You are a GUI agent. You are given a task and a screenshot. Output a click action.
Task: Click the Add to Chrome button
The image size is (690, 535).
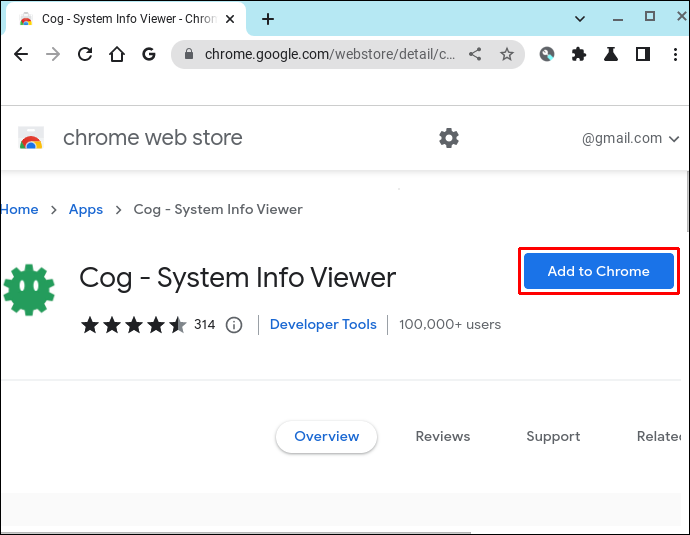598,271
